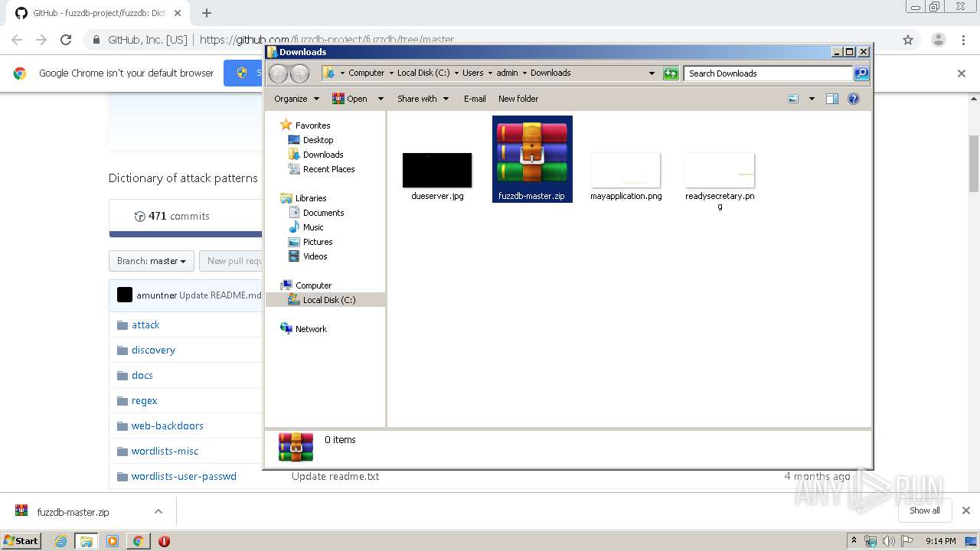Click Local Disk (C:) in the breadcrumb

pyautogui.click(x=423, y=73)
